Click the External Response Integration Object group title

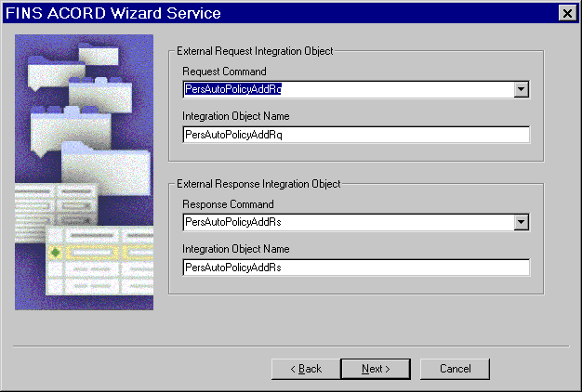(258, 184)
